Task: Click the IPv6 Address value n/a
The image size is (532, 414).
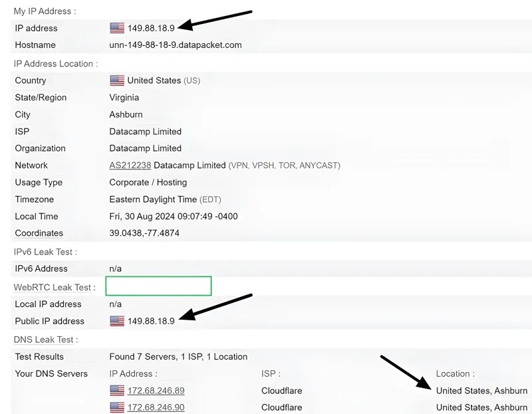Action: tap(115, 269)
